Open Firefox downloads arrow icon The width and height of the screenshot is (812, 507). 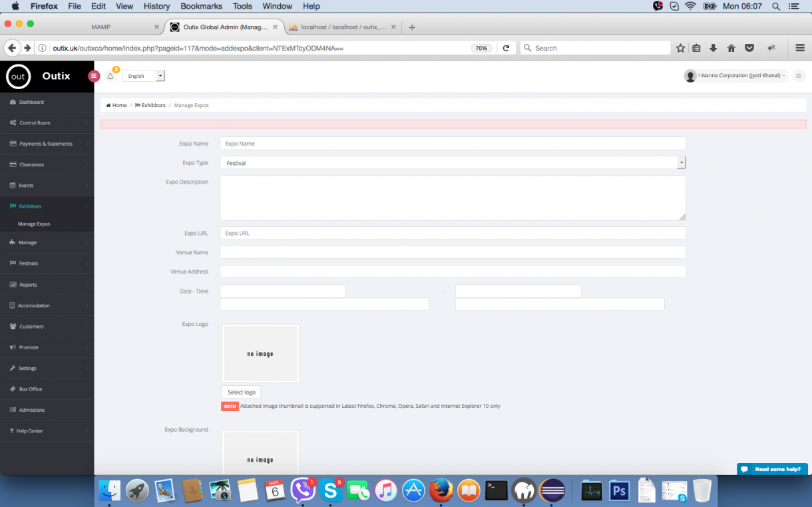point(713,48)
